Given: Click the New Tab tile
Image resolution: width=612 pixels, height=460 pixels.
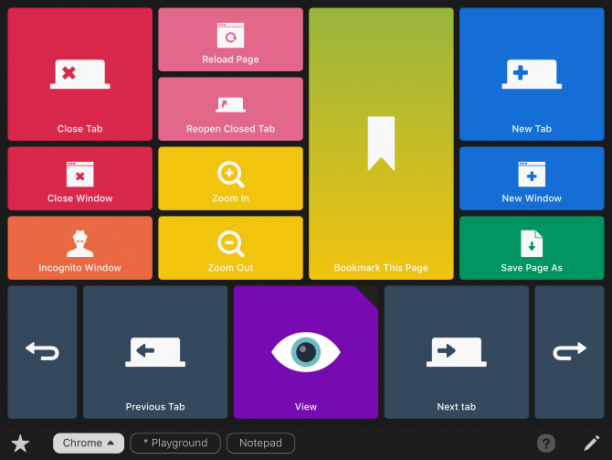Looking at the screenshot, I should click(532, 74).
